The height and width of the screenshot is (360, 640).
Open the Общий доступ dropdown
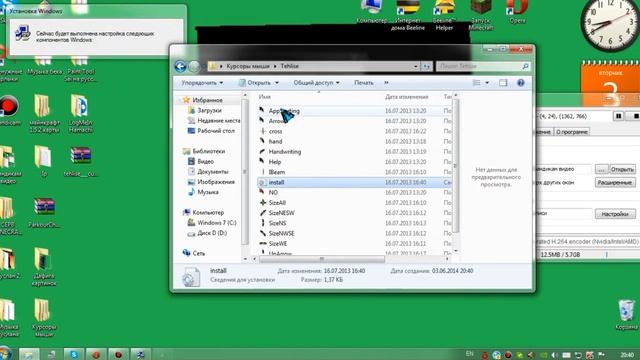click(316, 82)
